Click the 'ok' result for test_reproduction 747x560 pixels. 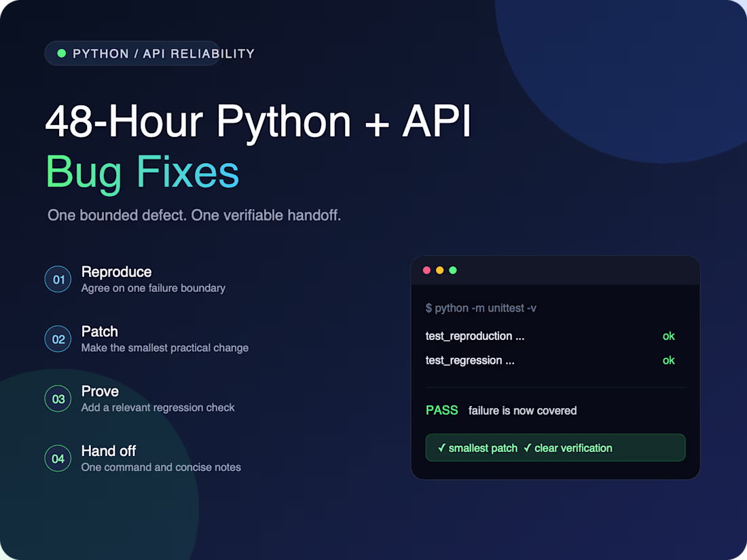669,336
